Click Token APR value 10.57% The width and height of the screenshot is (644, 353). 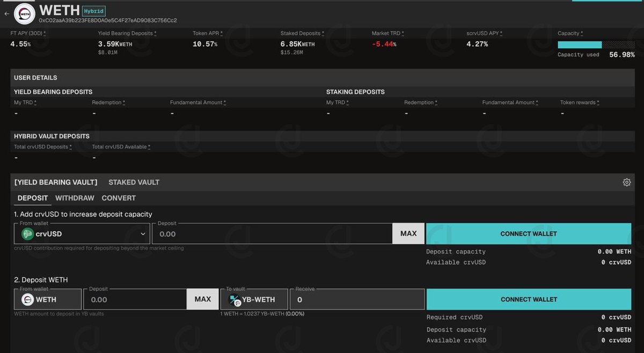[x=205, y=44]
